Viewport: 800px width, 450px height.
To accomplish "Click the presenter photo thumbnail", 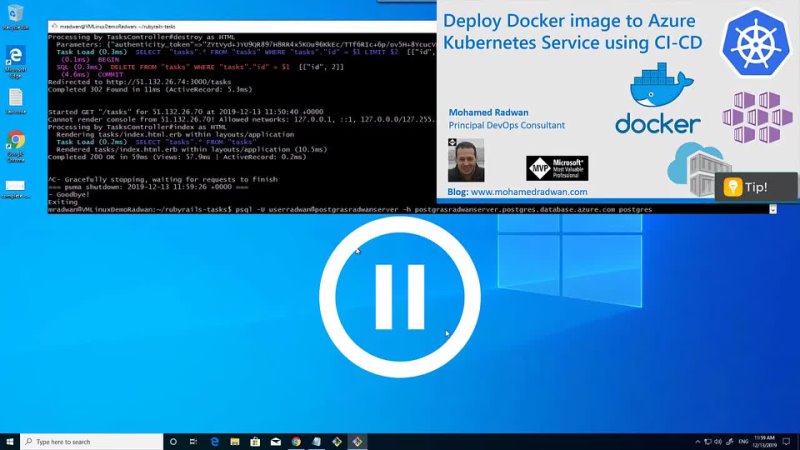I will click(x=466, y=160).
